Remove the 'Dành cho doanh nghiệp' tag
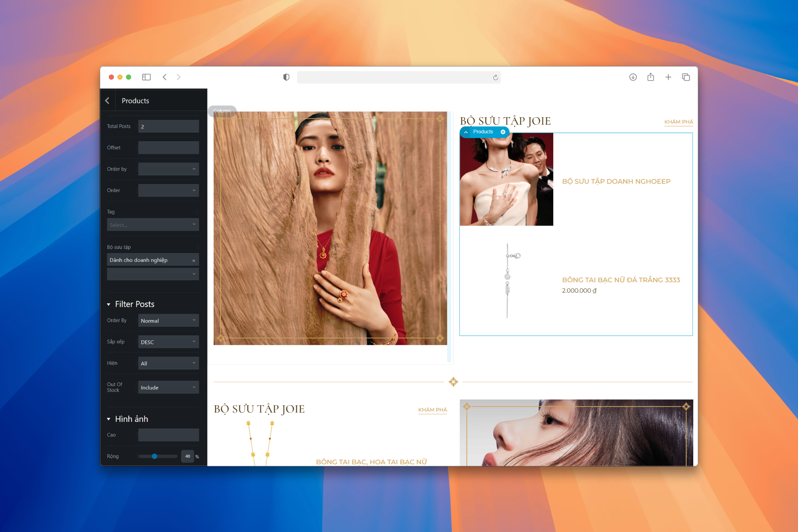The height and width of the screenshot is (532, 798). pos(194,261)
